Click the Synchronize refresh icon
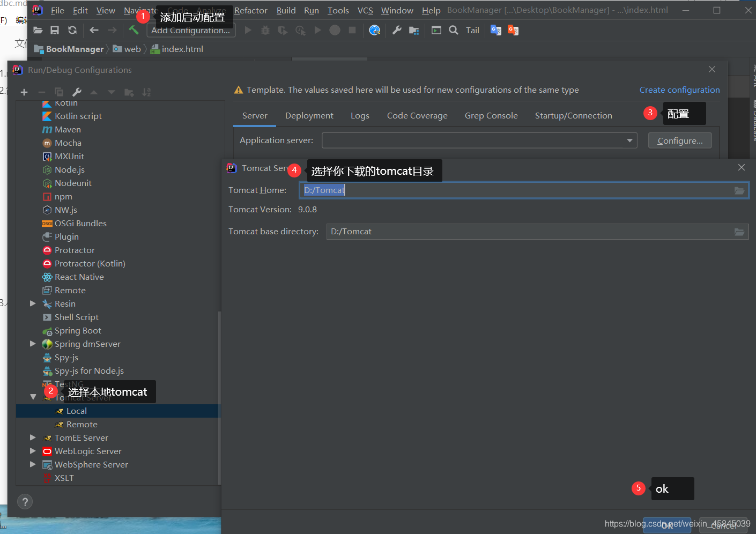The image size is (756, 534). pyautogui.click(x=72, y=31)
